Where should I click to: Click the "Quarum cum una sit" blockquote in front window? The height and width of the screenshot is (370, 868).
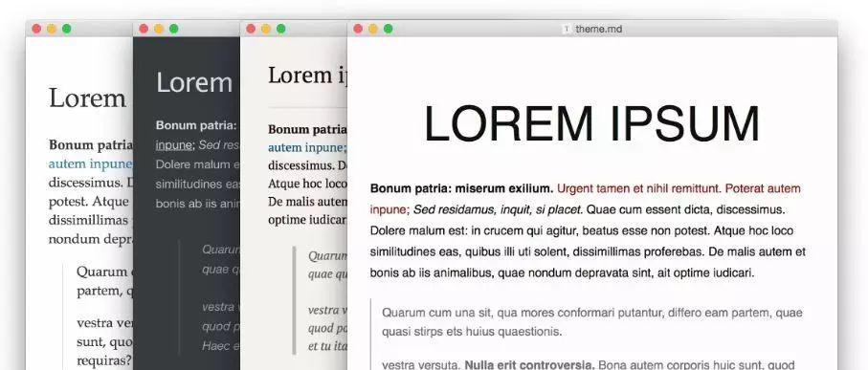(x=592, y=322)
